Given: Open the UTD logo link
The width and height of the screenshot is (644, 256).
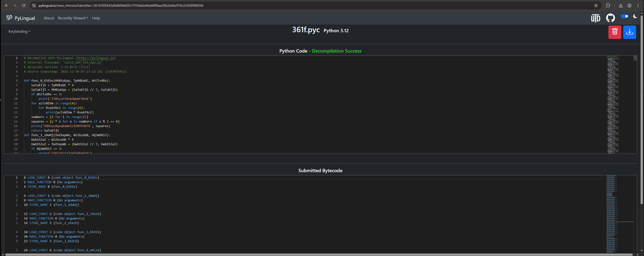Looking at the screenshot, I should click(x=596, y=18).
